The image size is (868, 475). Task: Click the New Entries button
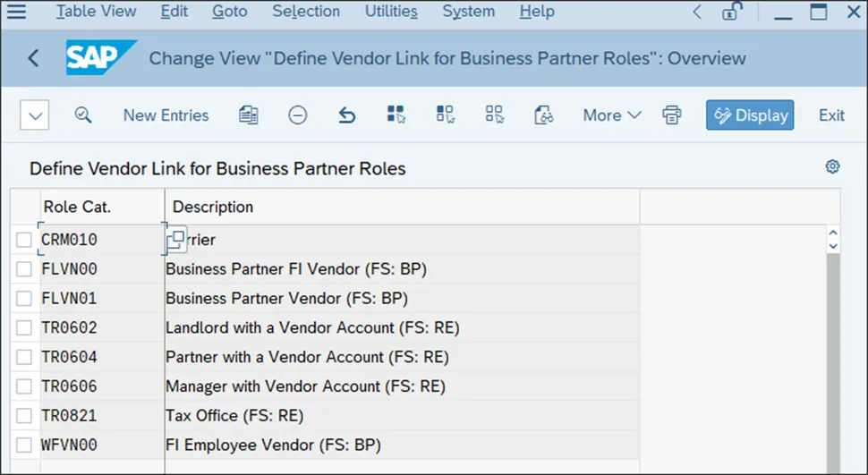point(166,115)
